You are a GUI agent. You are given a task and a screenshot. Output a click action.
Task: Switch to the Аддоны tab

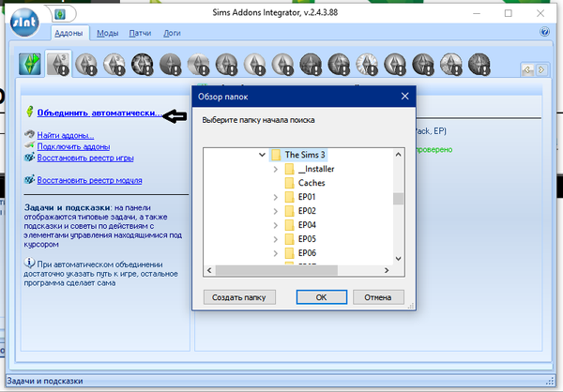pos(68,34)
